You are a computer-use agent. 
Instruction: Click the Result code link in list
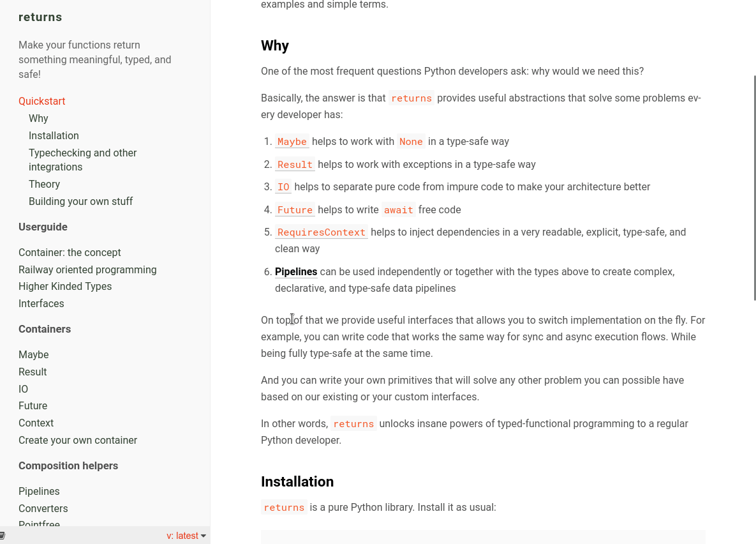(295, 165)
